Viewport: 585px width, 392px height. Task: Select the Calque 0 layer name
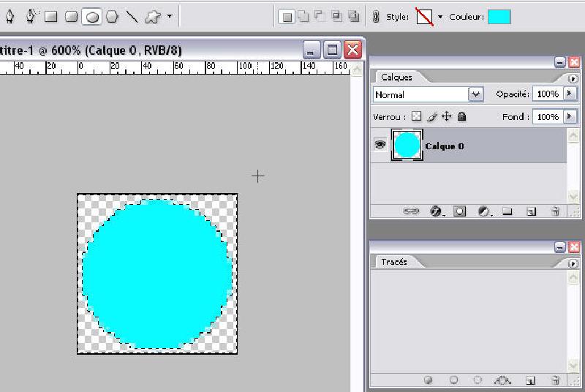pos(445,146)
